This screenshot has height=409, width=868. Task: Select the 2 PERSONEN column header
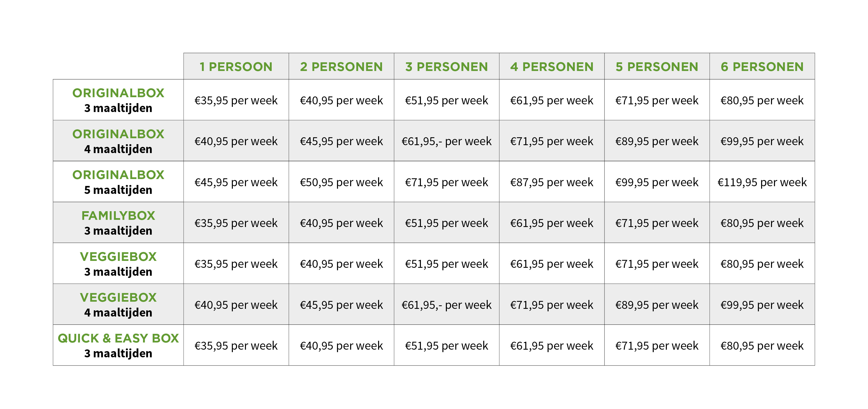[x=341, y=66]
